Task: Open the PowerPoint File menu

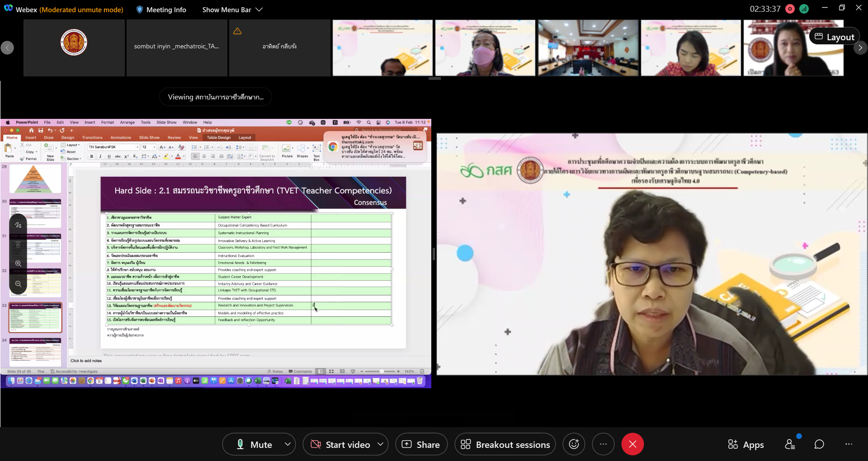Action: tap(47, 122)
